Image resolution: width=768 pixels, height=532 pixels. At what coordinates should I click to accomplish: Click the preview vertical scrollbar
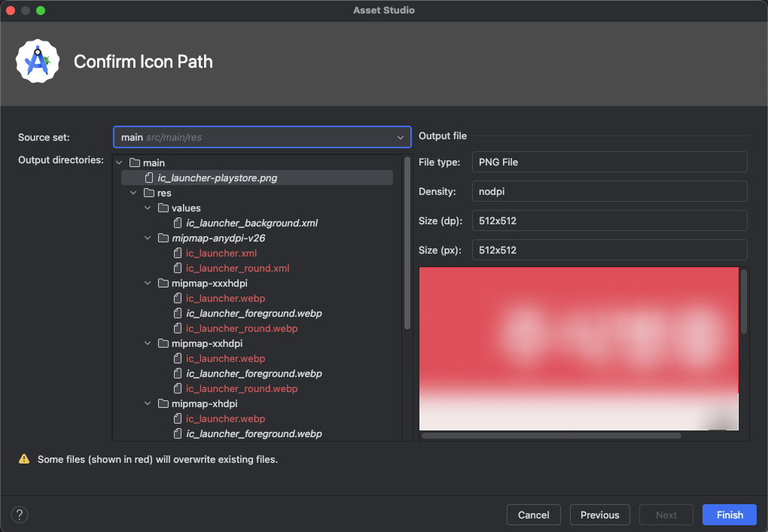point(743,302)
